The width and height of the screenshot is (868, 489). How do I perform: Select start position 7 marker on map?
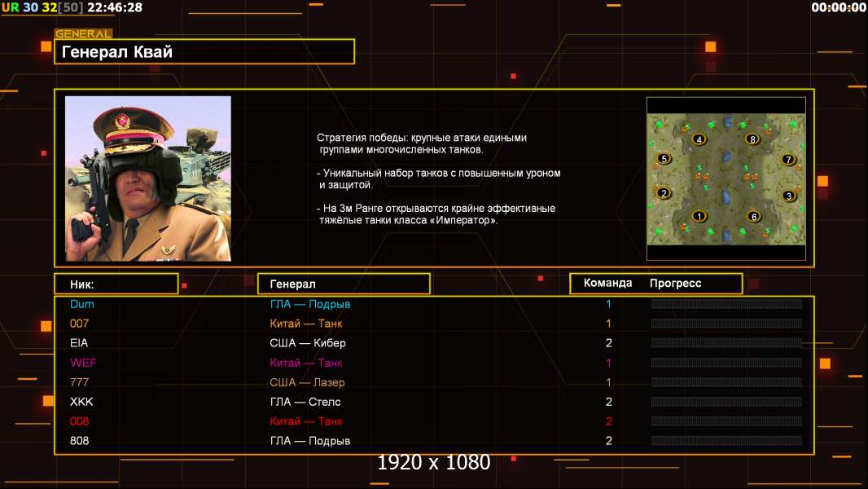click(x=787, y=160)
